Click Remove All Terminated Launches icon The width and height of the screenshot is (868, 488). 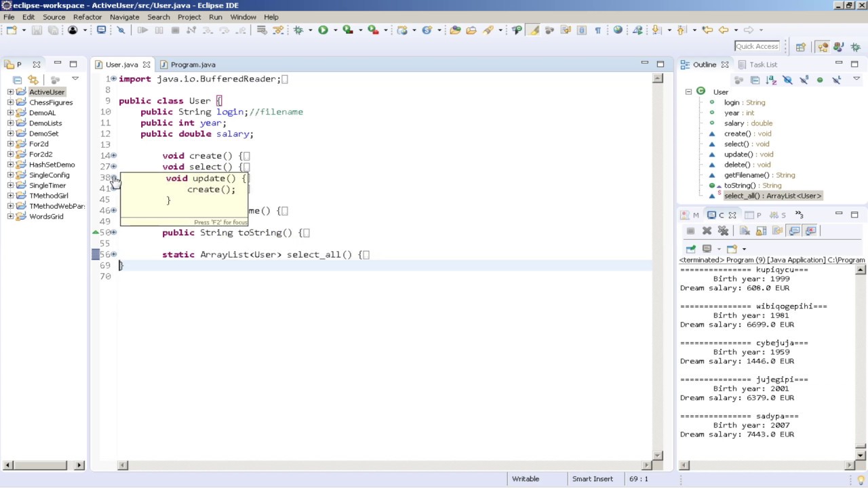pyautogui.click(x=723, y=230)
